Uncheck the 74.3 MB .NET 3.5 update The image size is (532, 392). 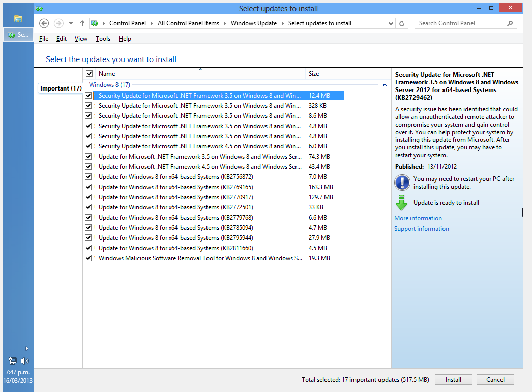[x=88, y=156]
